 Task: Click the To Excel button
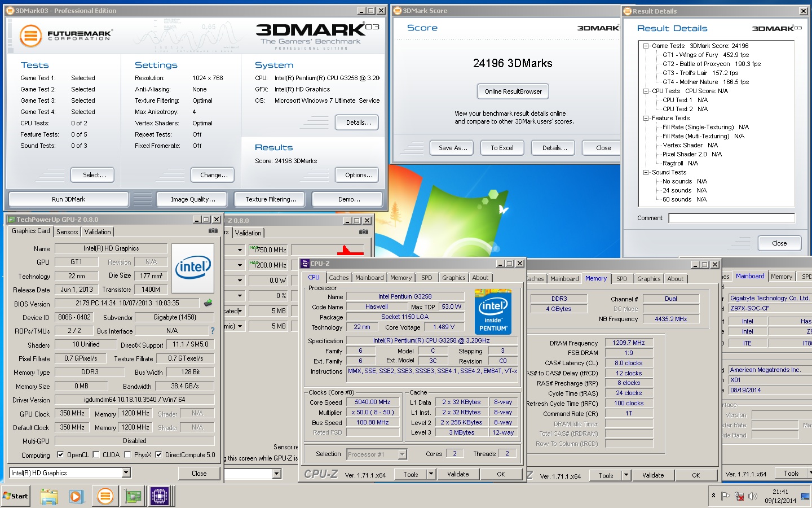(x=502, y=148)
